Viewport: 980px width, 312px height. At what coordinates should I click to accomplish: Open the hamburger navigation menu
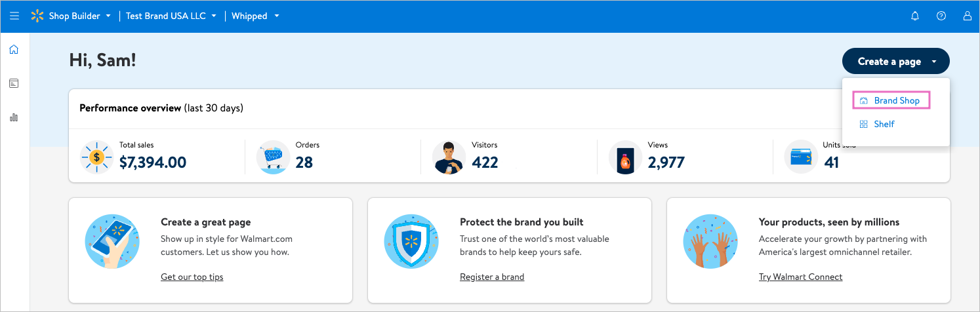14,16
